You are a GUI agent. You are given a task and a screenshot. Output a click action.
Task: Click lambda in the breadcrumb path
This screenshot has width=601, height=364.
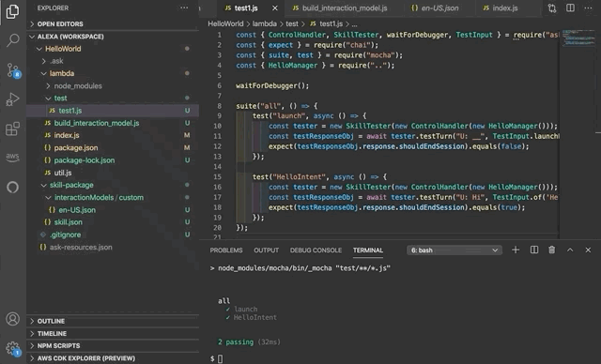pos(264,23)
